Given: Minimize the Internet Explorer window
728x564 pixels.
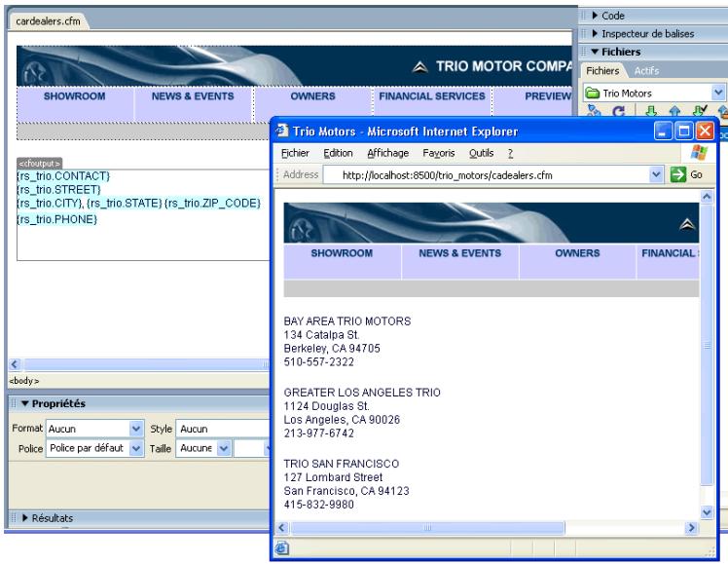Looking at the screenshot, I should (663, 131).
